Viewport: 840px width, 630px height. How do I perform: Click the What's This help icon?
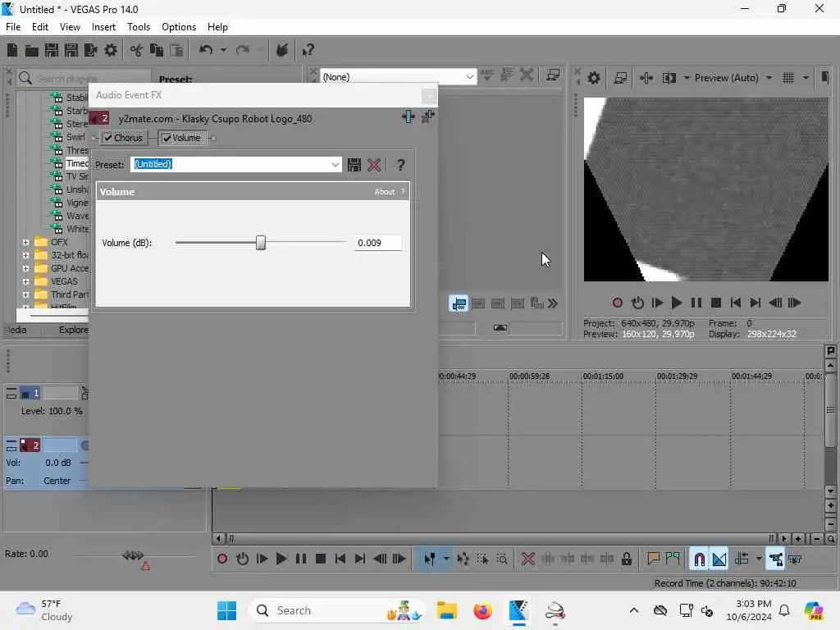click(x=308, y=50)
